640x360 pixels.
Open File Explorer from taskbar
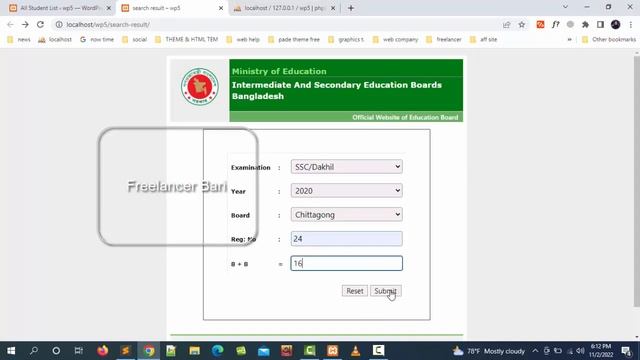pyautogui.click(x=195, y=351)
